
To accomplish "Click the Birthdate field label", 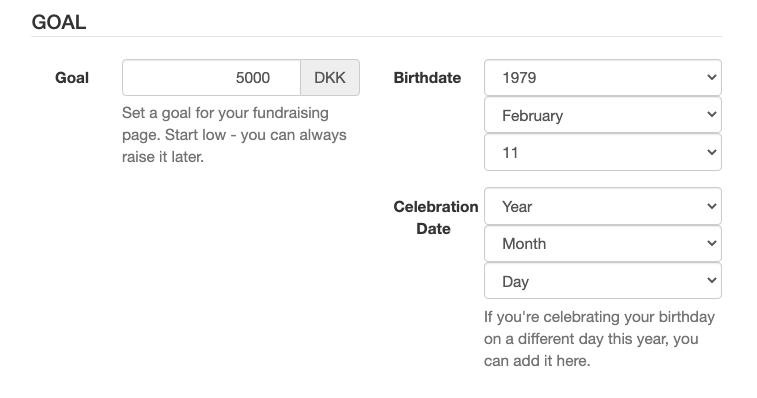I will coord(427,78).
